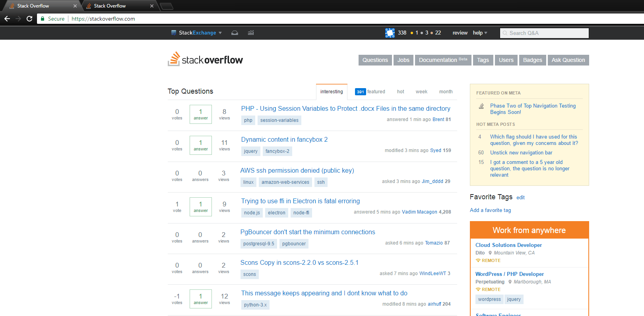
Task: Open WordPress / PHP Developer job
Action: click(x=510, y=274)
